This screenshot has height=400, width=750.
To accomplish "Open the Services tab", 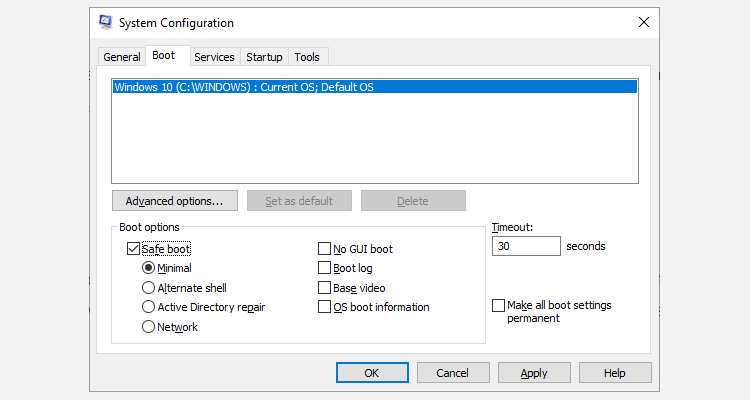I will (214, 57).
